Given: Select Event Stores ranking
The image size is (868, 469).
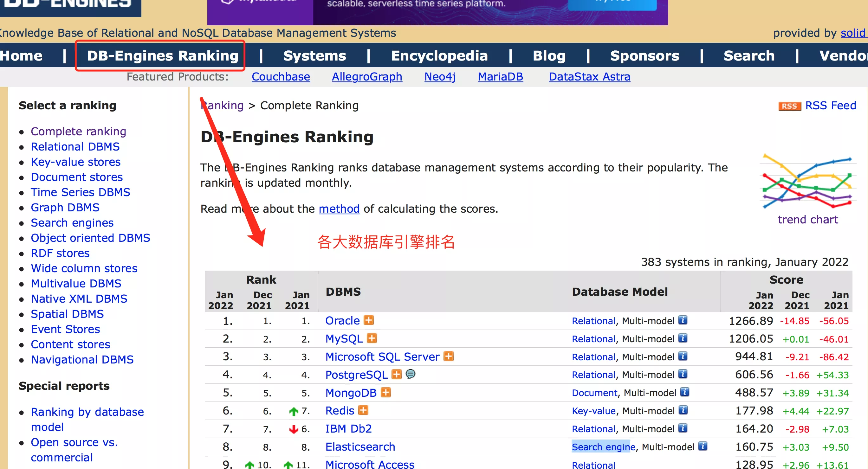Looking at the screenshot, I should pos(65,329).
